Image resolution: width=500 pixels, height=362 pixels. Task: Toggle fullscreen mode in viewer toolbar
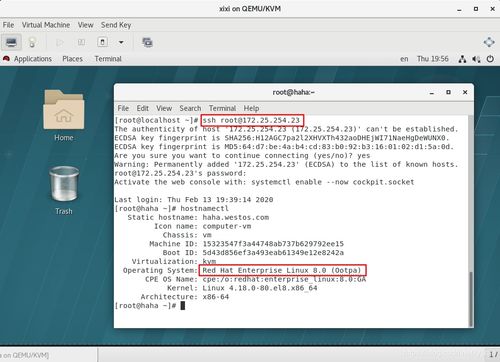point(489,42)
